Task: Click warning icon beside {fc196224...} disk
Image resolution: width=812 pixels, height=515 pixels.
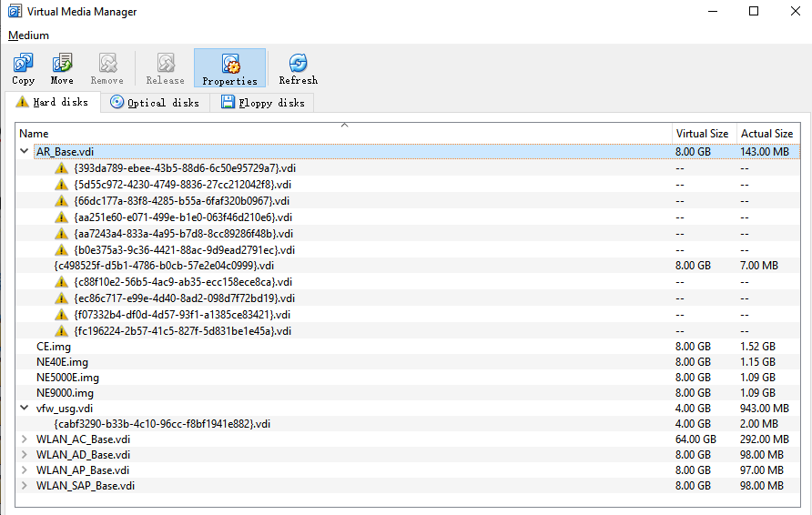Action: tap(62, 330)
